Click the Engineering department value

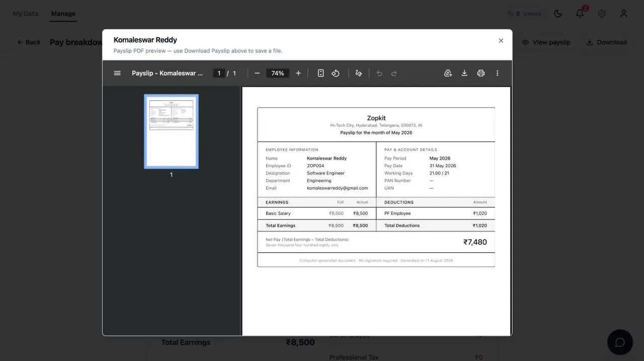point(319,180)
